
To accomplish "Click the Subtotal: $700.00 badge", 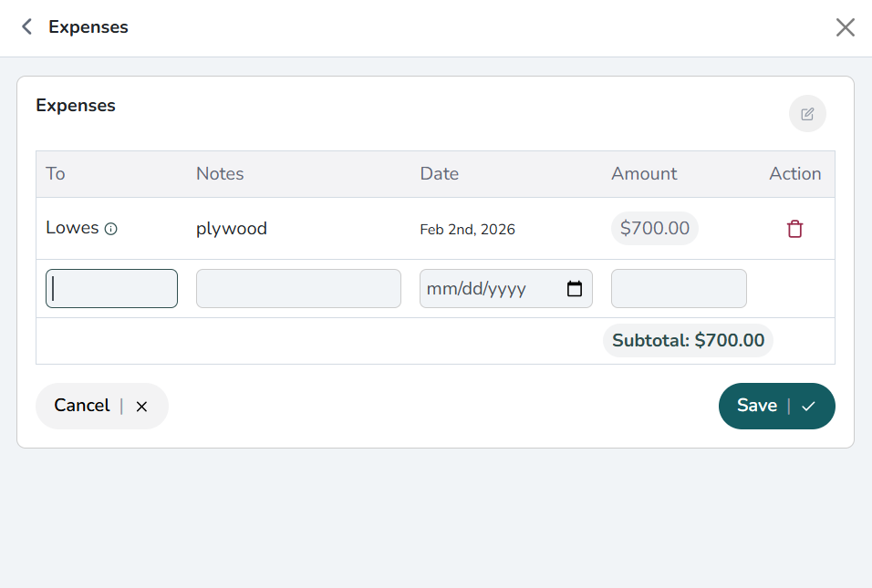I will [688, 341].
